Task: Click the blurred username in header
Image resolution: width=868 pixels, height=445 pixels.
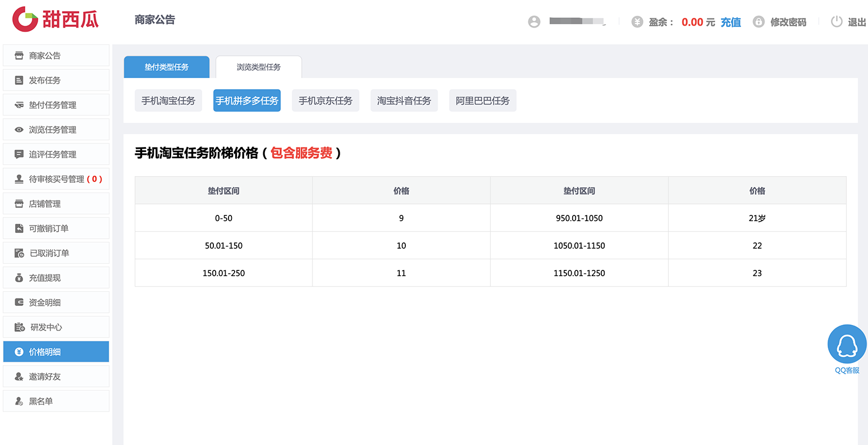Action: 577,21
